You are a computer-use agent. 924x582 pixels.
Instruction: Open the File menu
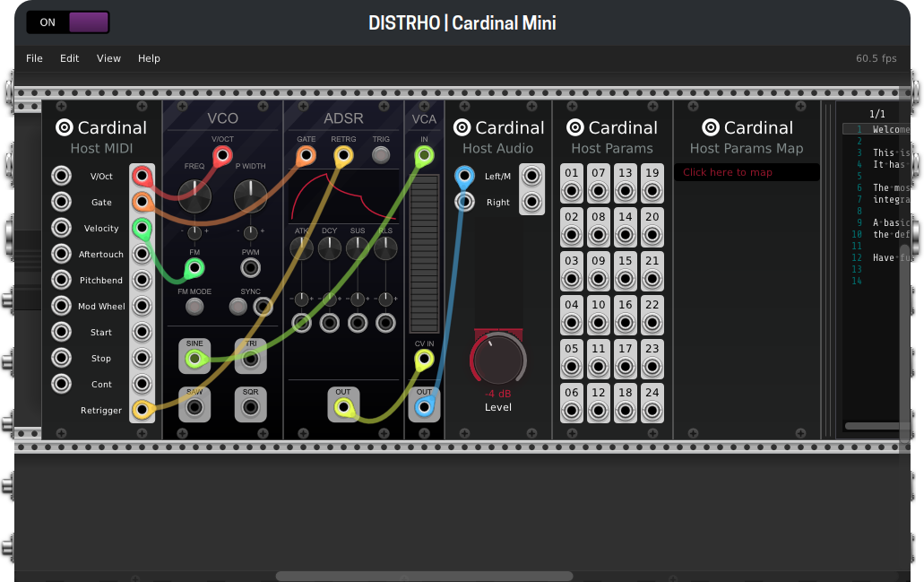(x=34, y=58)
